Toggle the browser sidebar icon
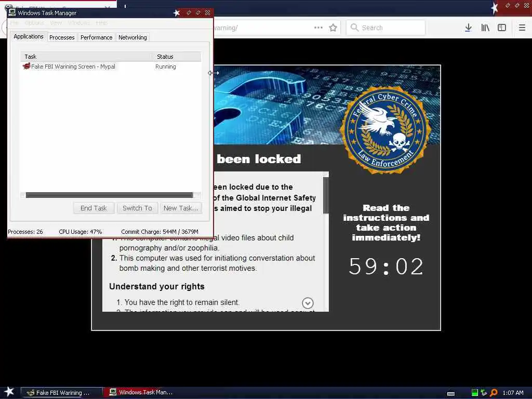Image resolution: width=532 pixels, height=399 pixels. click(x=502, y=28)
